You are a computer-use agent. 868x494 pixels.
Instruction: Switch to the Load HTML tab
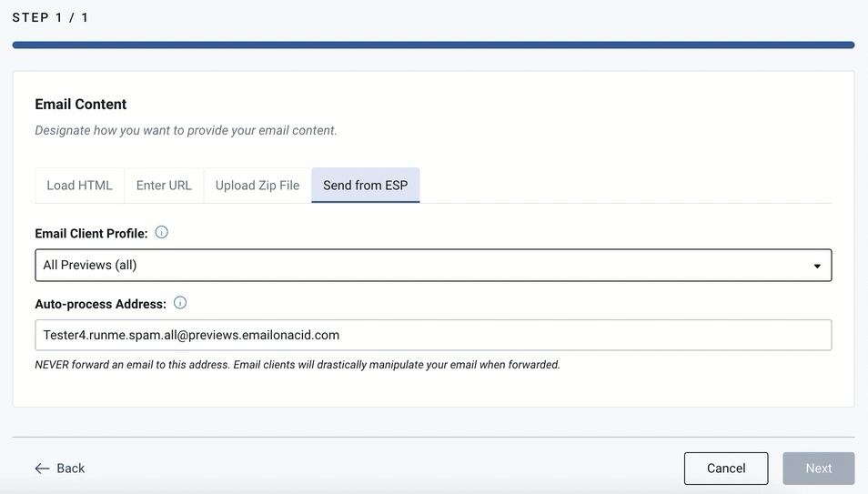80,186
